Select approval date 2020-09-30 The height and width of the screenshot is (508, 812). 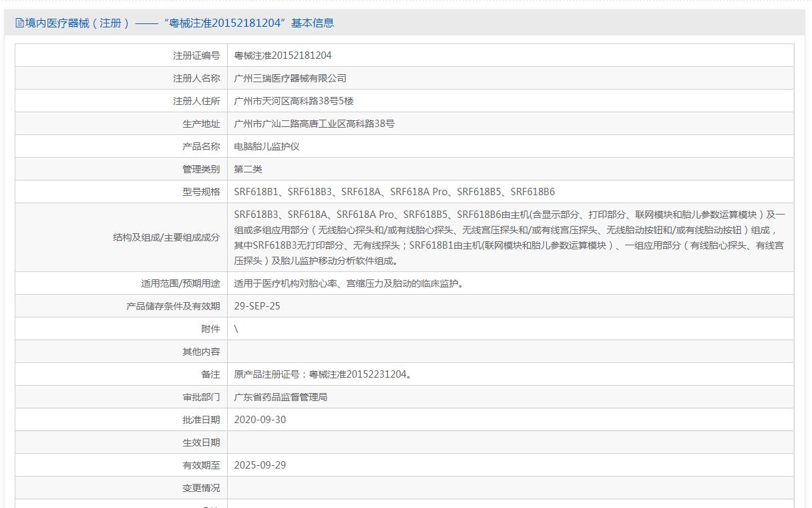coord(260,420)
